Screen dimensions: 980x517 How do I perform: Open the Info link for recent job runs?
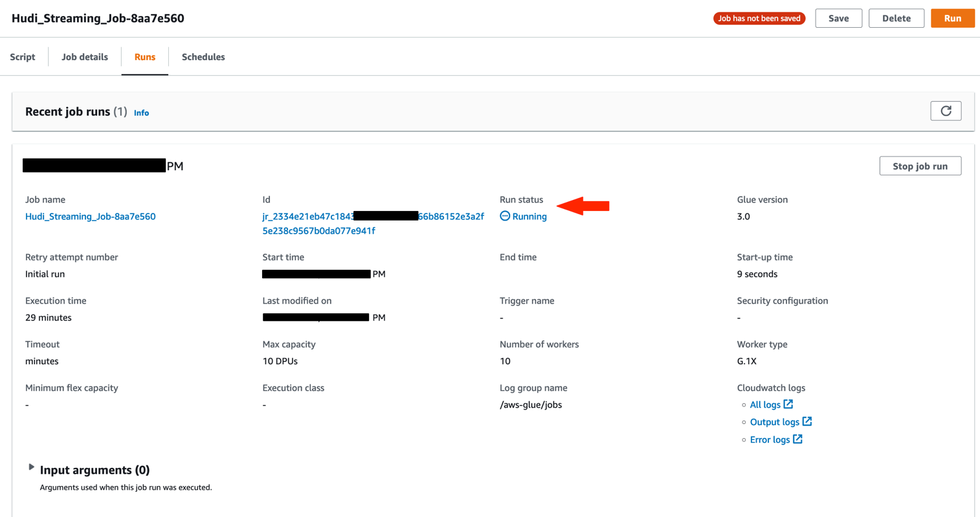(x=141, y=113)
